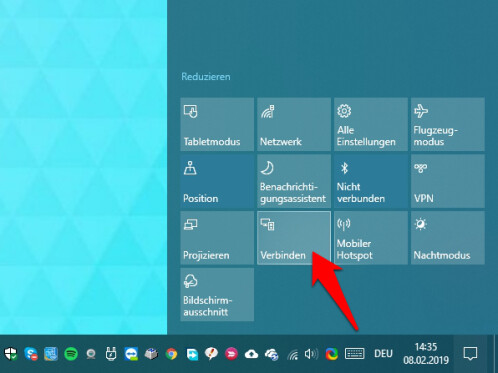Screen dimensions: 498x373
Task: Open Windows Security shield tray icon
Action: click(x=11, y=354)
